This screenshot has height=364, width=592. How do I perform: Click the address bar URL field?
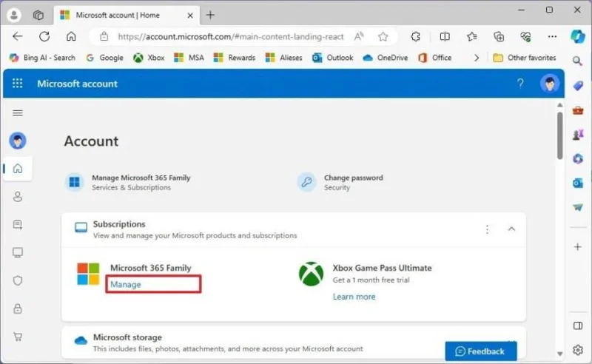click(230, 37)
